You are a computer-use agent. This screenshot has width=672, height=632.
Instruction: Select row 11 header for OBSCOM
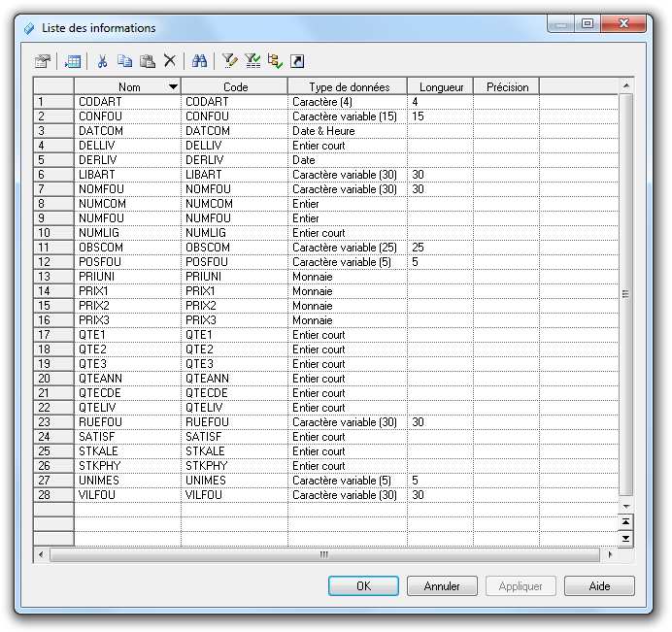53,248
